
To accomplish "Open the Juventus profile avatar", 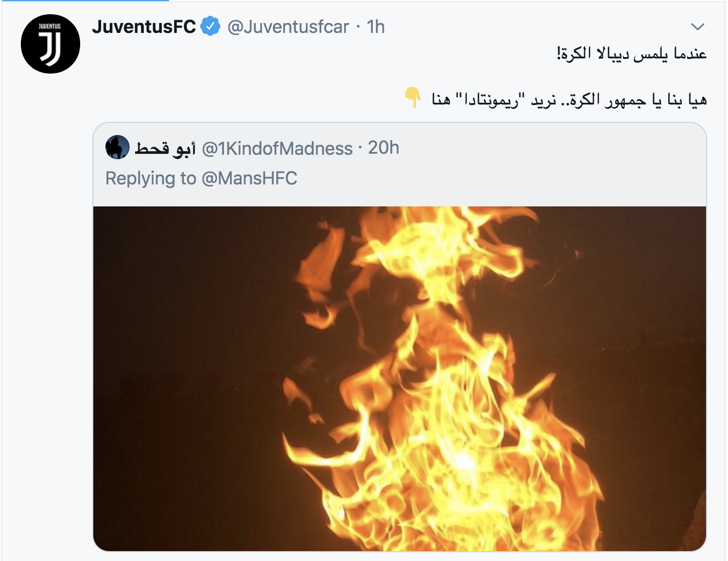I will tap(51, 44).
